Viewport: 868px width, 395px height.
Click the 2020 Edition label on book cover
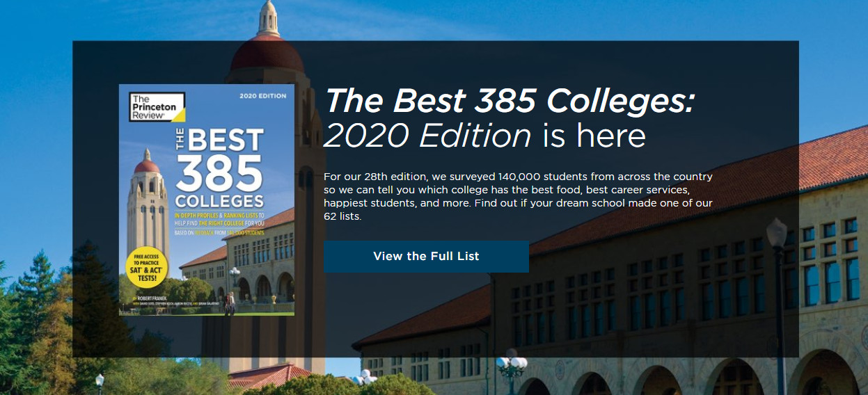click(262, 96)
